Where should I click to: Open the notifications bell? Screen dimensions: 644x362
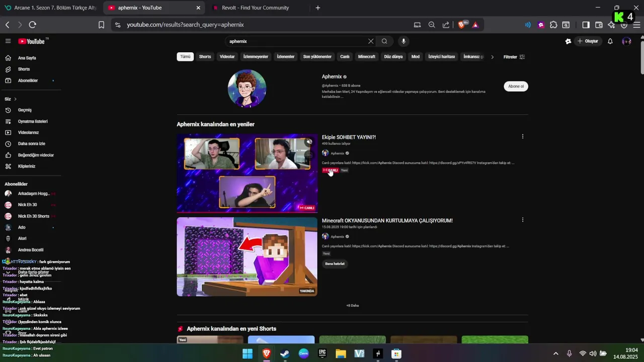point(610,41)
